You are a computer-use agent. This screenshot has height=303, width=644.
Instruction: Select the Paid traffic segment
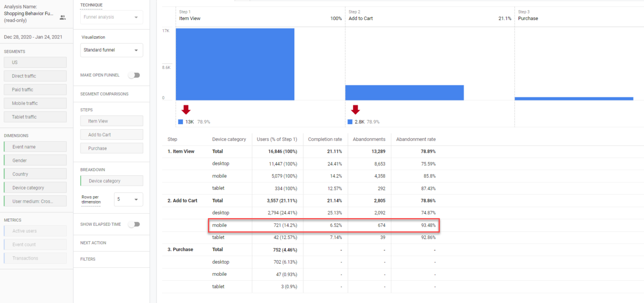[35, 90]
